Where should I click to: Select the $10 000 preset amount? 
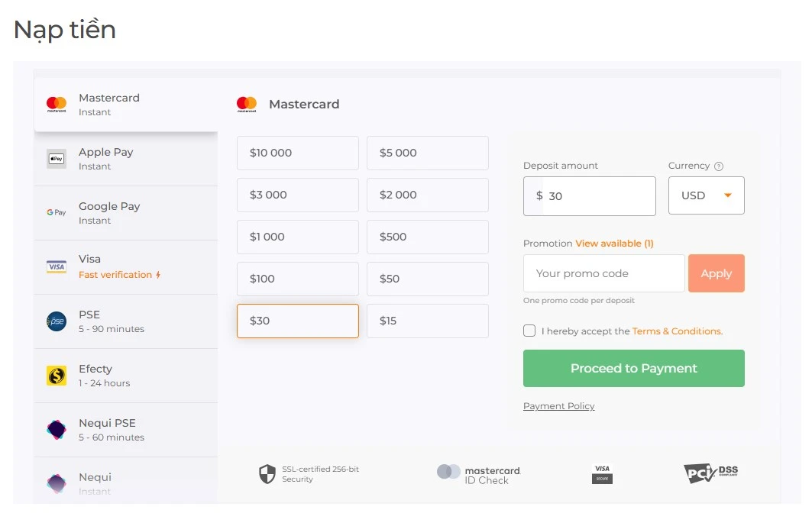[x=298, y=153]
